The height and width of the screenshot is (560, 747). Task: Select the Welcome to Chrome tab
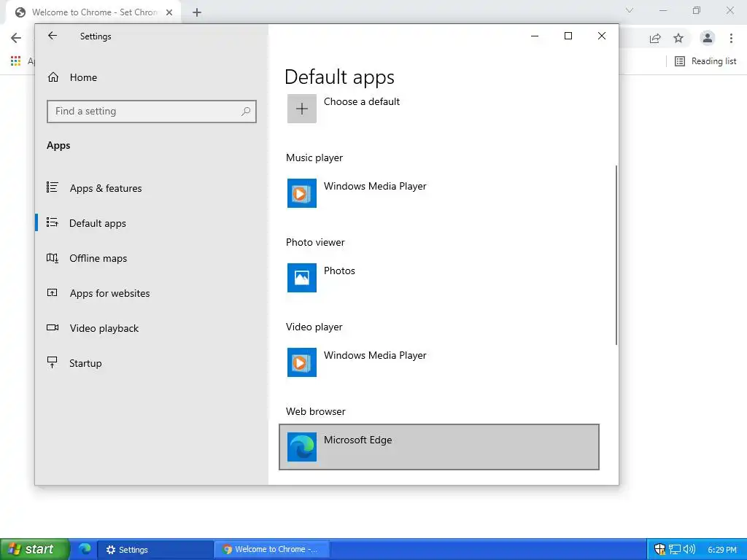tap(94, 12)
